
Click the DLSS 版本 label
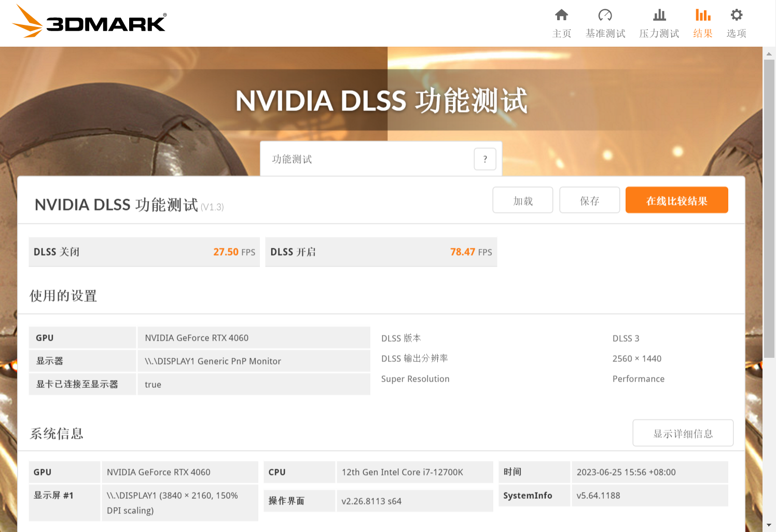coord(401,338)
